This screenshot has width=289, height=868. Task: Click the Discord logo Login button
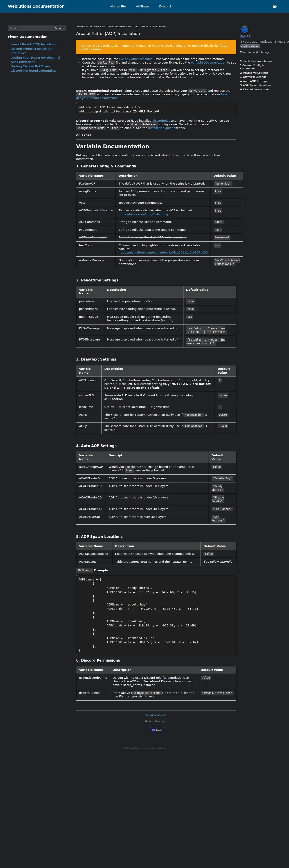[x=157, y=730]
